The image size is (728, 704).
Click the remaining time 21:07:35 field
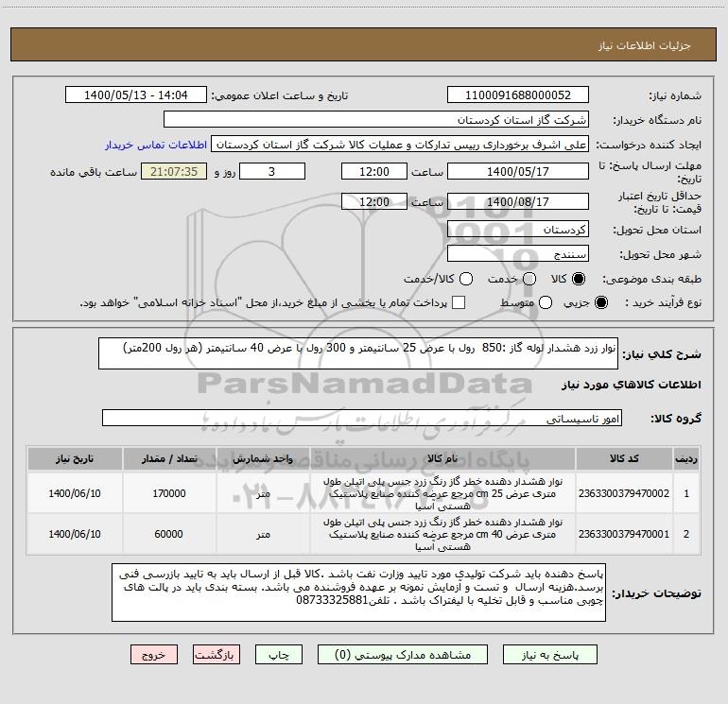pyautogui.click(x=174, y=172)
